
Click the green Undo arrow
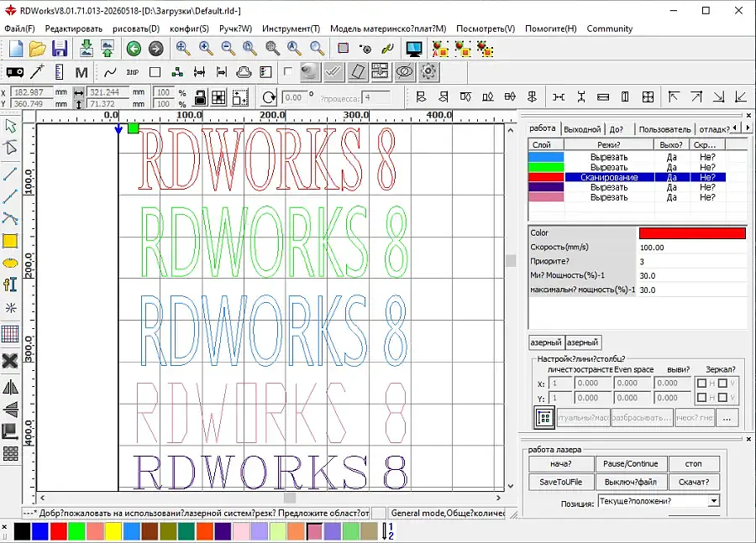134,49
